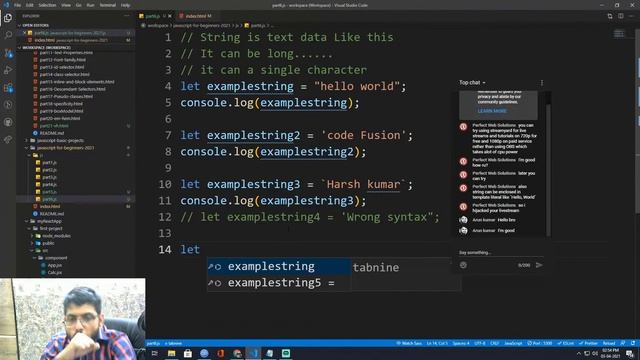Open index.html under javascript-for-beginners folder
The height and width of the screenshot is (360, 640).
(49, 207)
